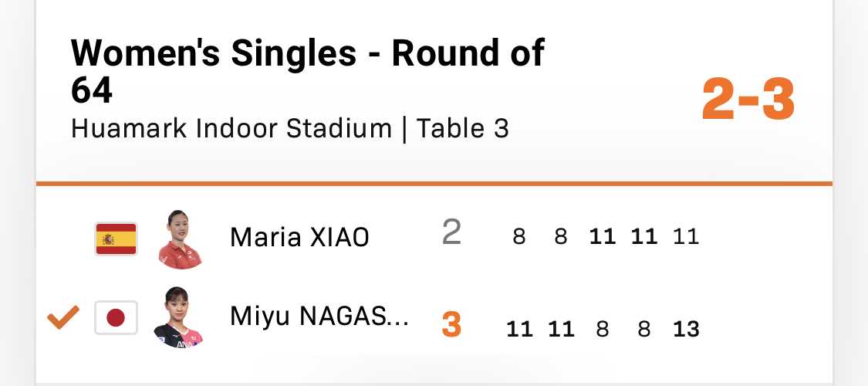Select the truncated Miyu NAGAS... name
This screenshot has height=386, width=868.
(x=319, y=317)
